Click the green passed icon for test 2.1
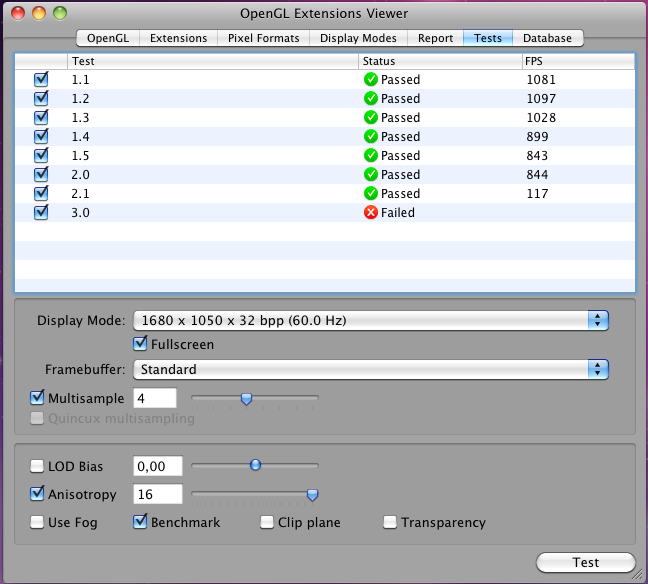 pyautogui.click(x=371, y=193)
